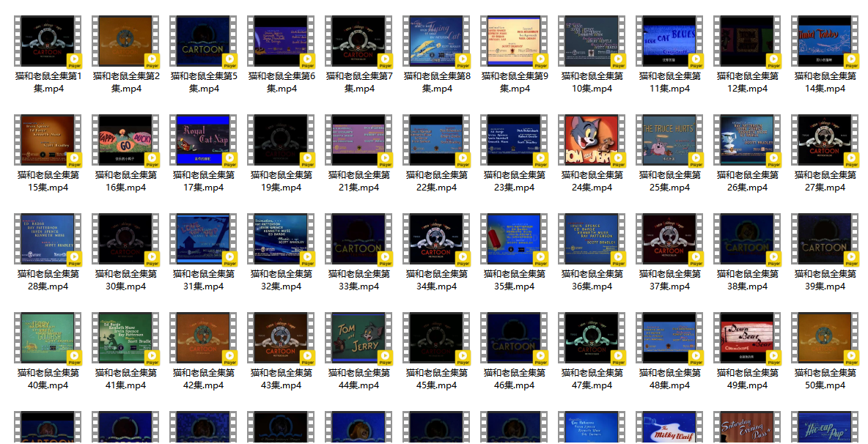Click file name 猫和老鼠全集第41集.mp4
Screen dimensions: 868x444
point(125,379)
